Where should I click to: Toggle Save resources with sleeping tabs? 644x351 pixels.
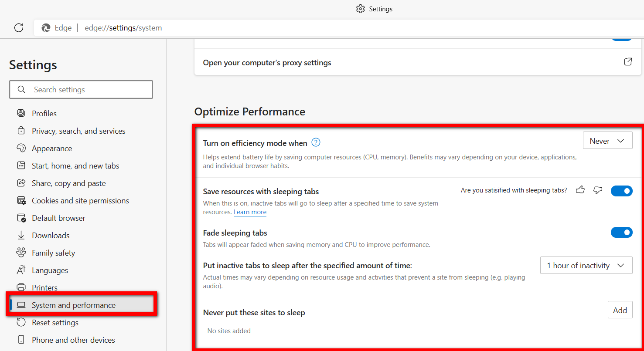tap(621, 191)
